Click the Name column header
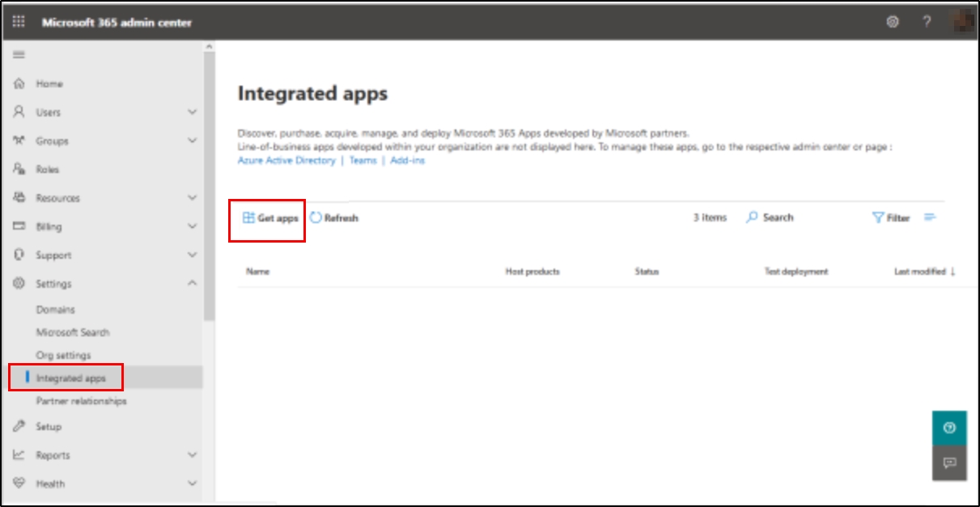The image size is (980, 507). coord(258,272)
